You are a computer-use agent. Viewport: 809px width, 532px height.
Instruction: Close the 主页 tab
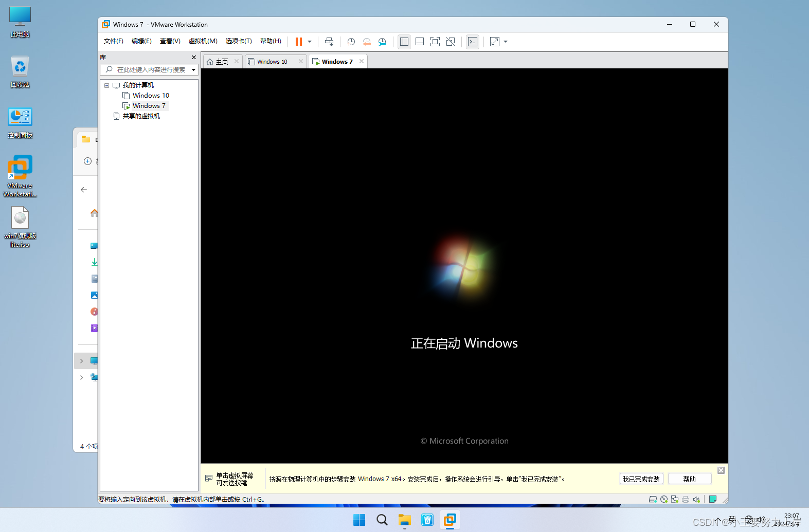point(237,61)
